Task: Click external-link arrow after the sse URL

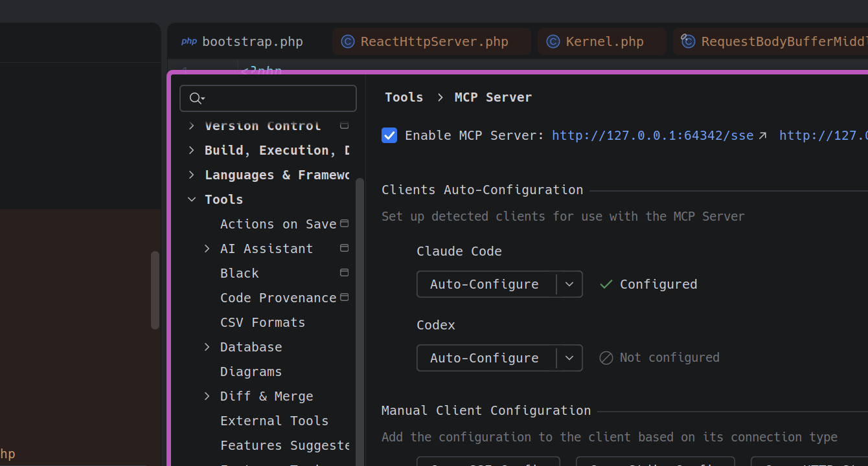Action: [x=762, y=135]
